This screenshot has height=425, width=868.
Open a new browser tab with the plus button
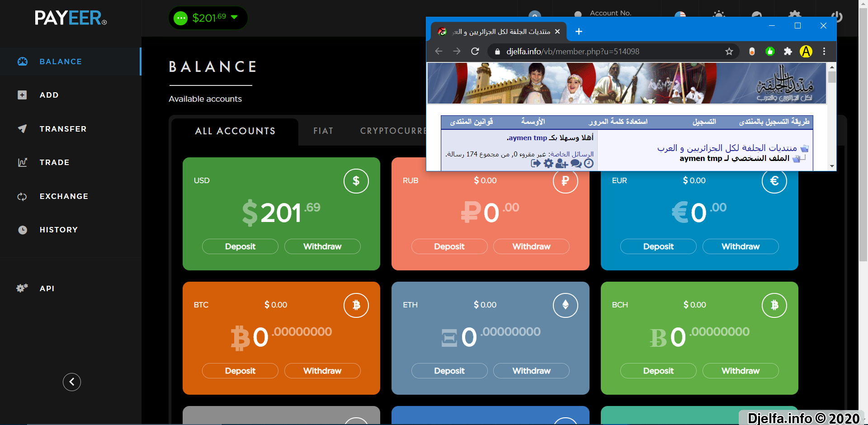(579, 32)
